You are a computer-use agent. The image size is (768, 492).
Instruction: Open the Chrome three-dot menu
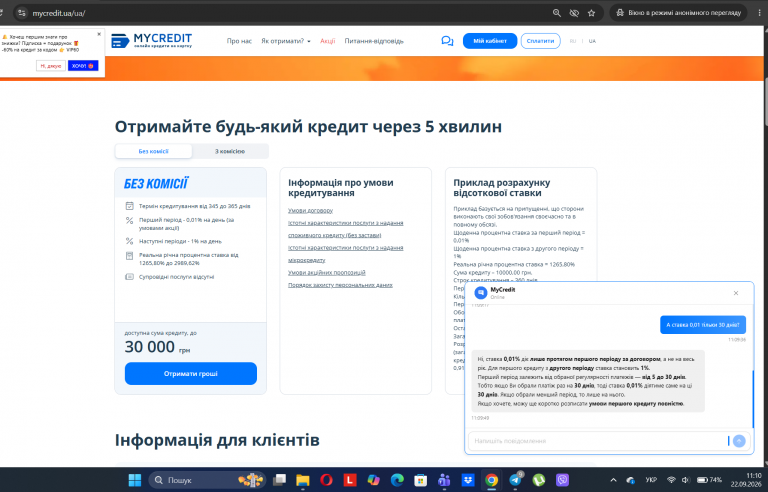pos(760,13)
